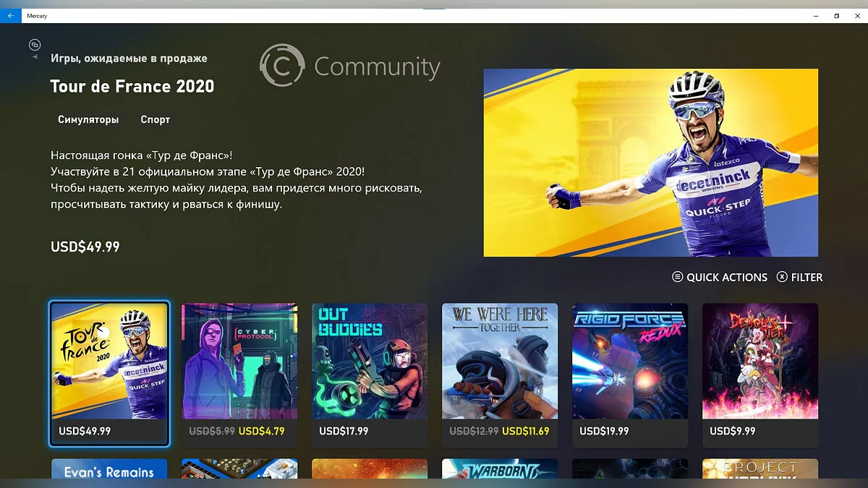Select the Симуляторы genre tag

tap(88, 120)
